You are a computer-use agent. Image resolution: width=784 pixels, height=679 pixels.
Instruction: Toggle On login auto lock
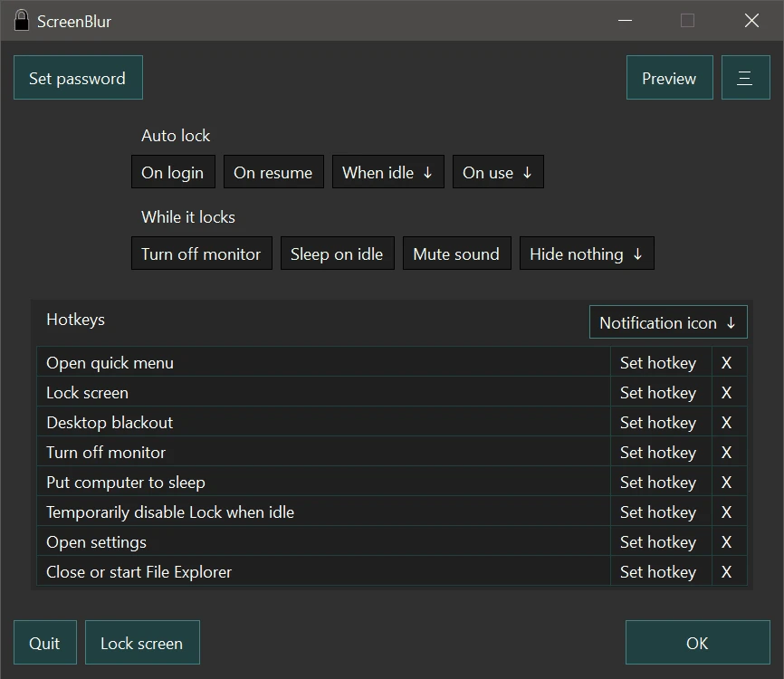pos(173,172)
